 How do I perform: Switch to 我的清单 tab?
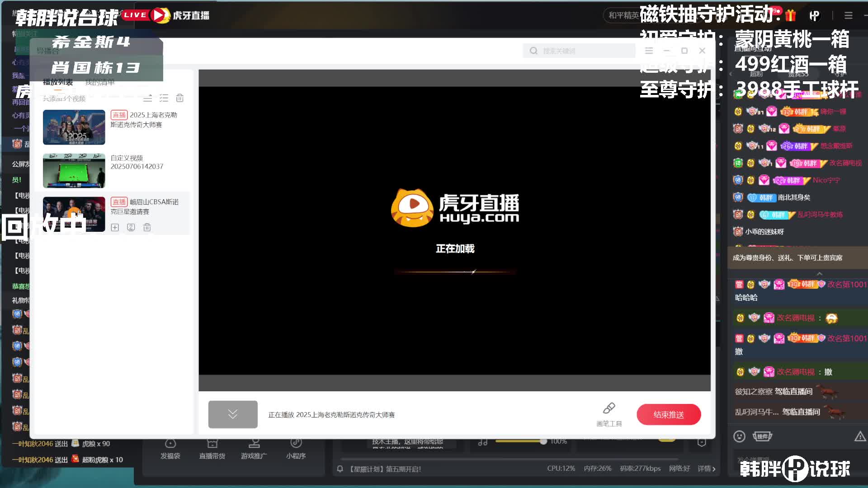(x=100, y=82)
